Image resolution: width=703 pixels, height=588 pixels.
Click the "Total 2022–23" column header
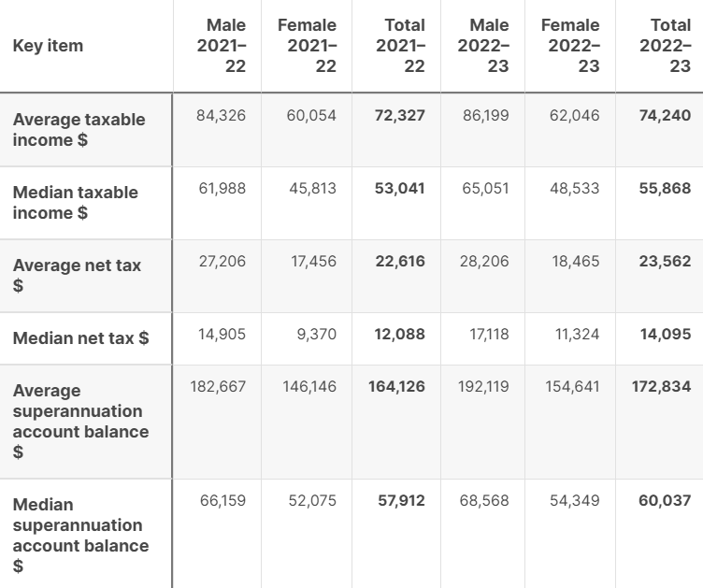(x=666, y=46)
